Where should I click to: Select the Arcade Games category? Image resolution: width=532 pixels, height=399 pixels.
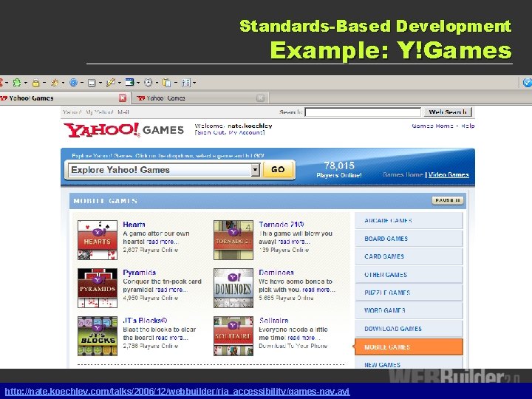(409, 220)
